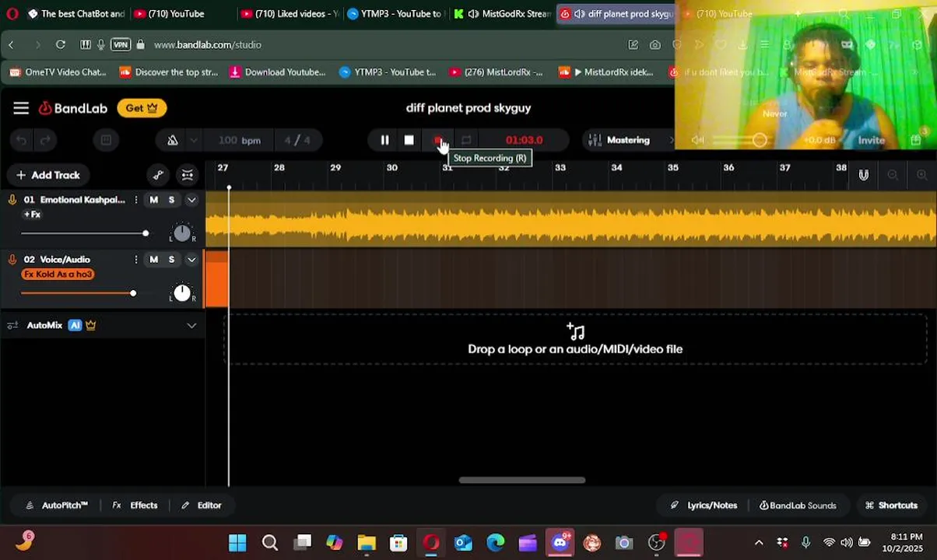
Task: Solo track 02 Voice/Audio
Action: click(x=171, y=260)
